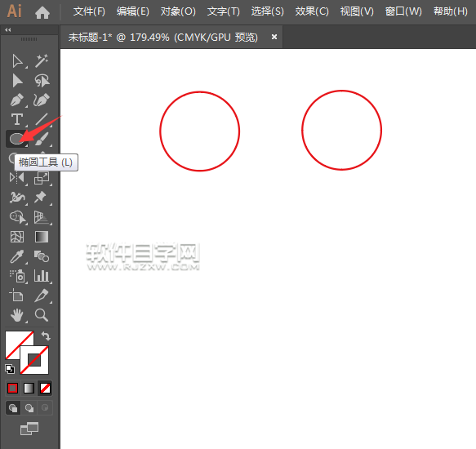Enable Draw Behind mode
Viewport: 476px width, 449px height.
pos(29,408)
